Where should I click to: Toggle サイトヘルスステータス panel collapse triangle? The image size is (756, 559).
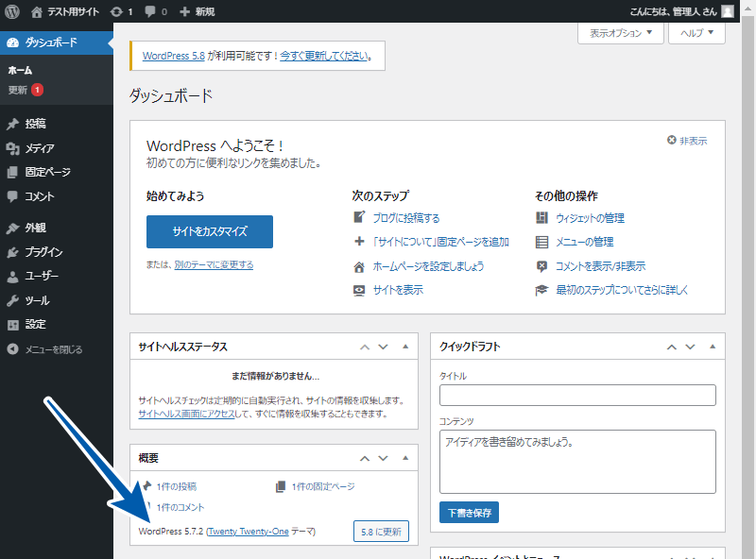click(x=405, y=347)
